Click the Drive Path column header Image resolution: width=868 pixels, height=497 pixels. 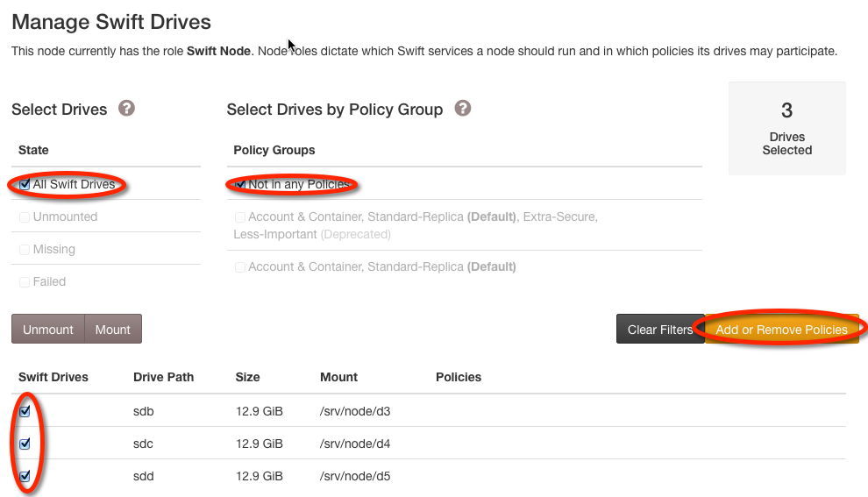(163, 377)
